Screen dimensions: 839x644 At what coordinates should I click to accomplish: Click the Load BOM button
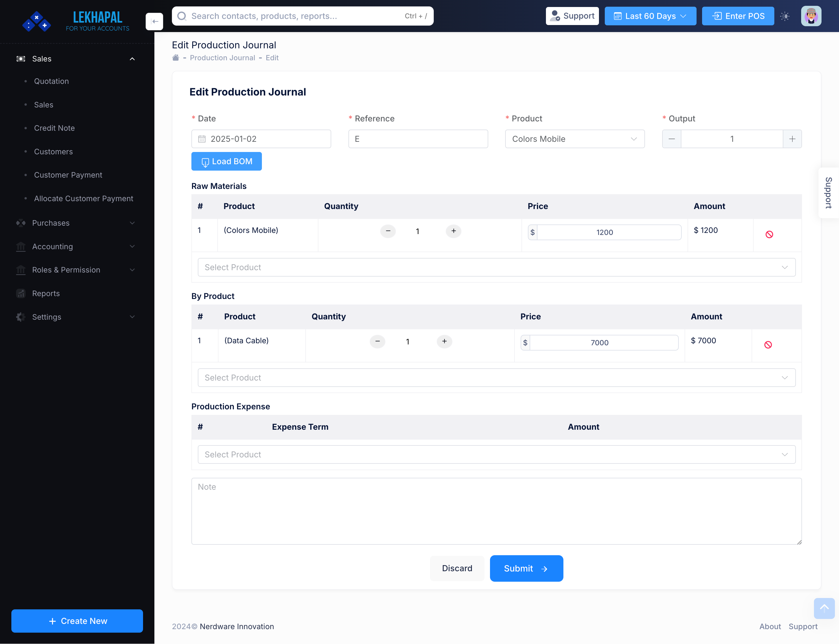click(x=226, y=161)
